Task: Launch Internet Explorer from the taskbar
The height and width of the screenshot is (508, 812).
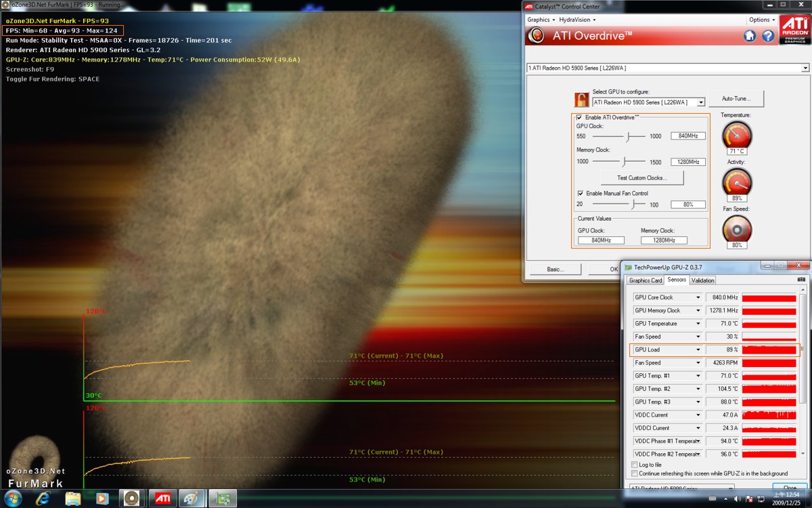Action: [43, 499]
